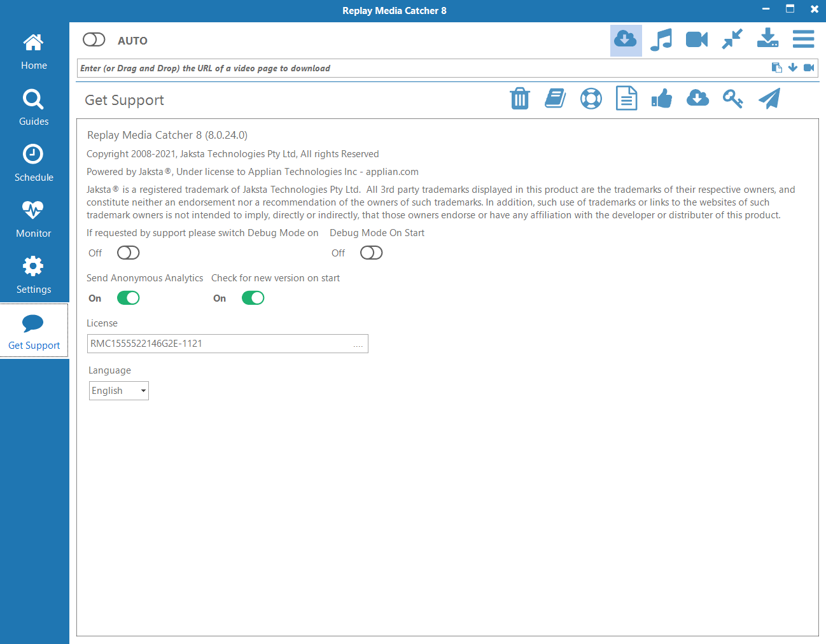The image size is (826, 644).
Task: Open the Monitor heartbeat section
Action: pos(34,220)
